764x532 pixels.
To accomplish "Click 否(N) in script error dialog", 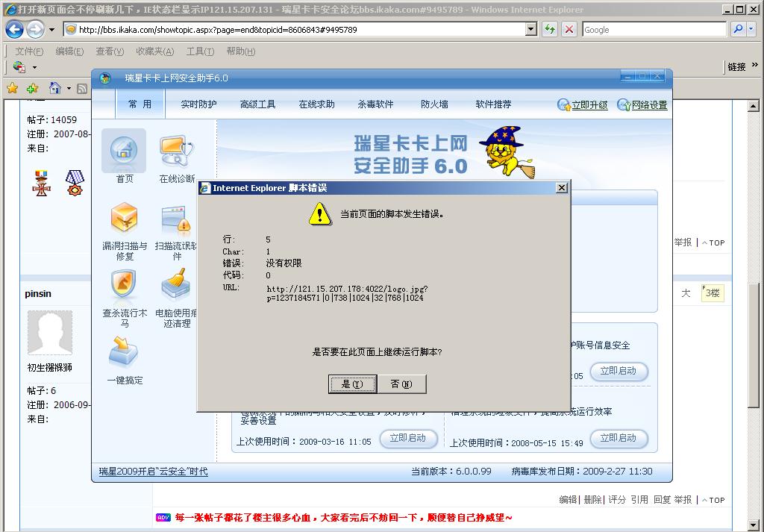I will point(402,384).
